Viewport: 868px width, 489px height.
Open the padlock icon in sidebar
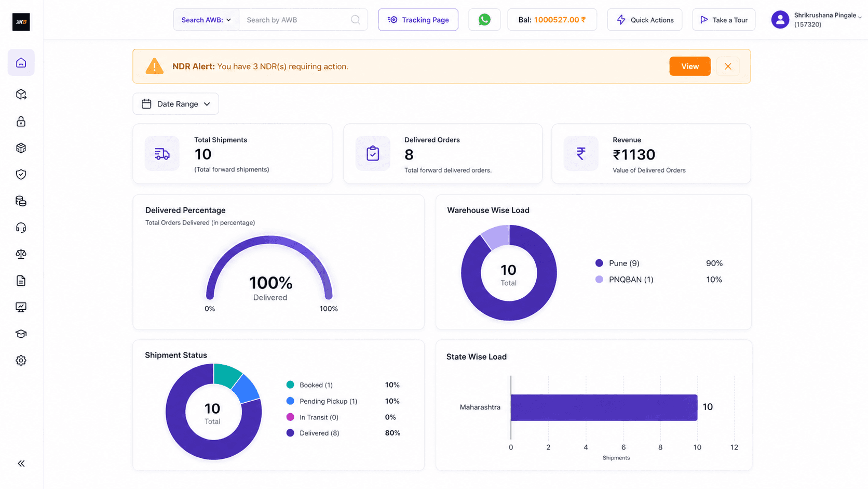pyautogui.click(x=21, y=121)
